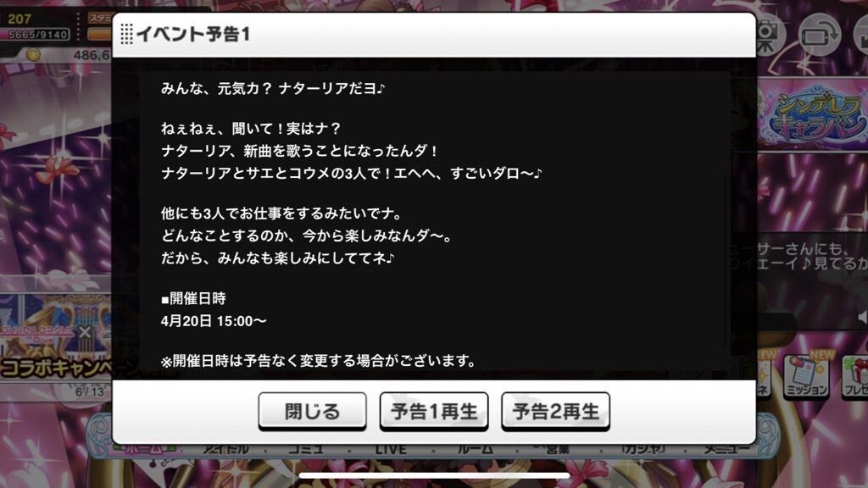Tap the dotted grid icon beside イベント予告1
868x488 pixels.
click(x=126, y=34)
